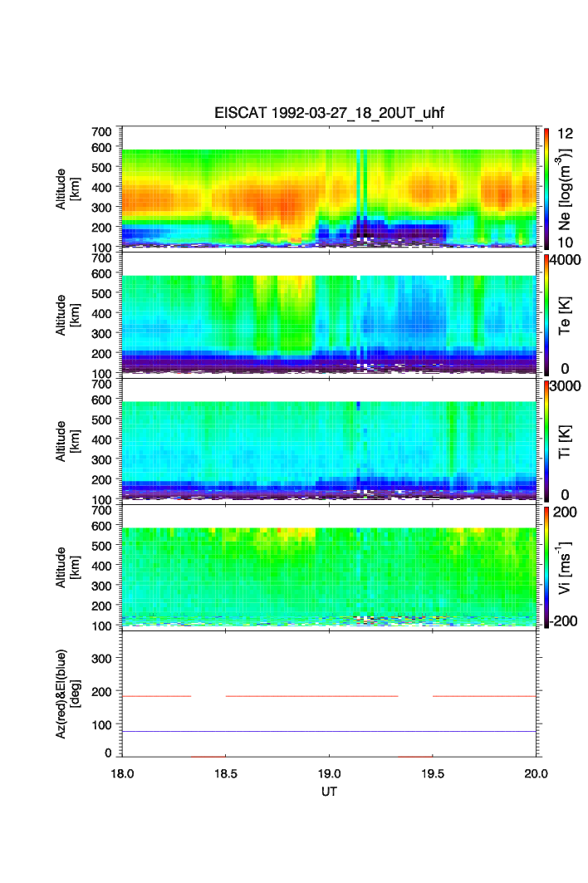The width and height of the screenshot is (588, 883).
Task: Click the 200 maximum value of Vi scale
Action: pyautogui.click(x=565, y=512)
